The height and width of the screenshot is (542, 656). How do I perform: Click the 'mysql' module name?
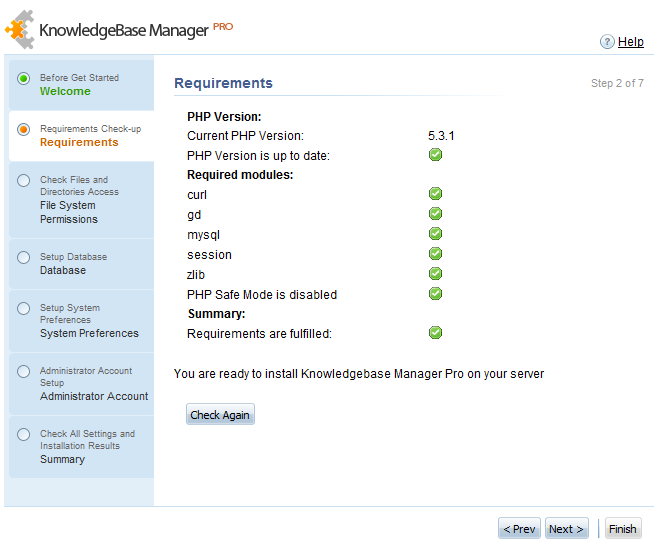[203, 235]
